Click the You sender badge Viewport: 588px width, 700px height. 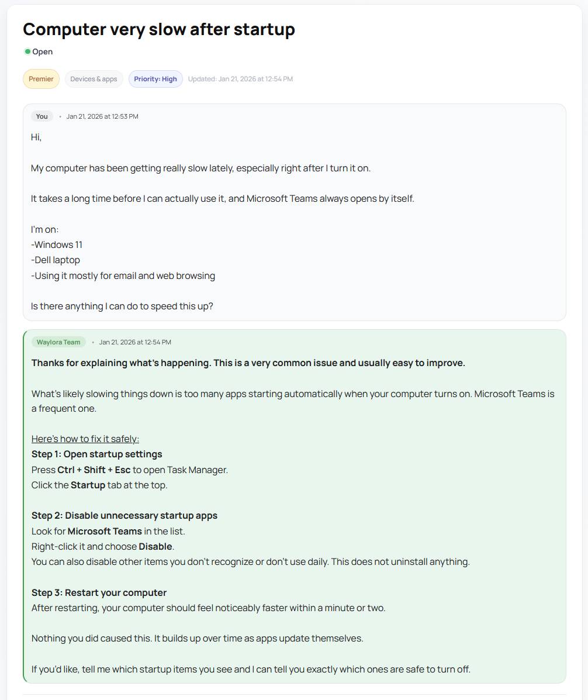click(41, 116)
